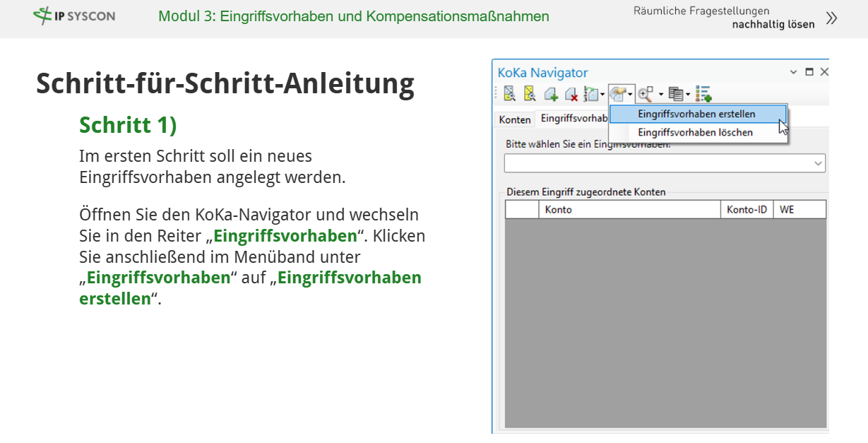This screenshot has height=443, width=868.
Task: Open dropdown arrow next to Eingriffsvorhaben icon
Action: (630, 94)
